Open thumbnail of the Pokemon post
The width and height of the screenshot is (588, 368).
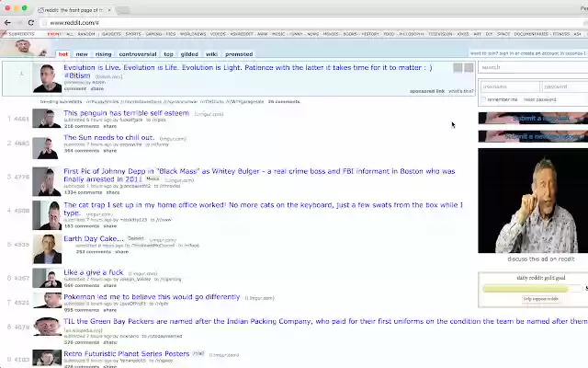(47, 301)
